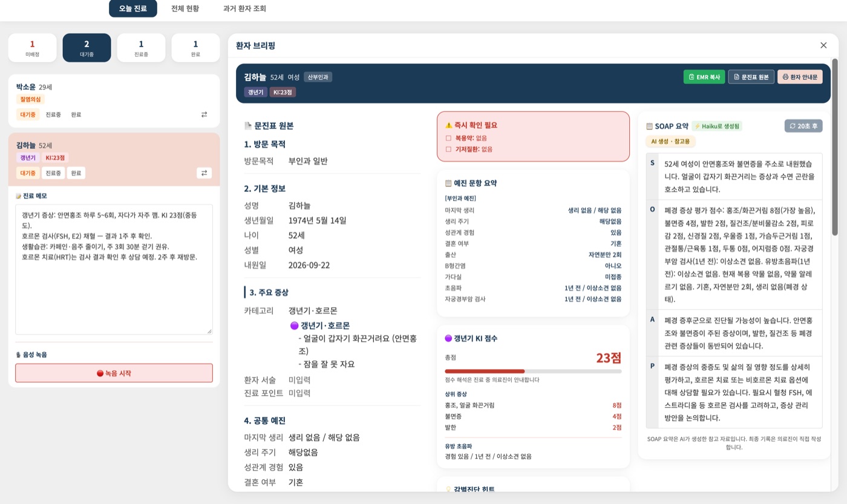The width and height of the screenshot is (847, 504).
Task: Start recording with 녹음 시작
Action: tap(114, 373)
